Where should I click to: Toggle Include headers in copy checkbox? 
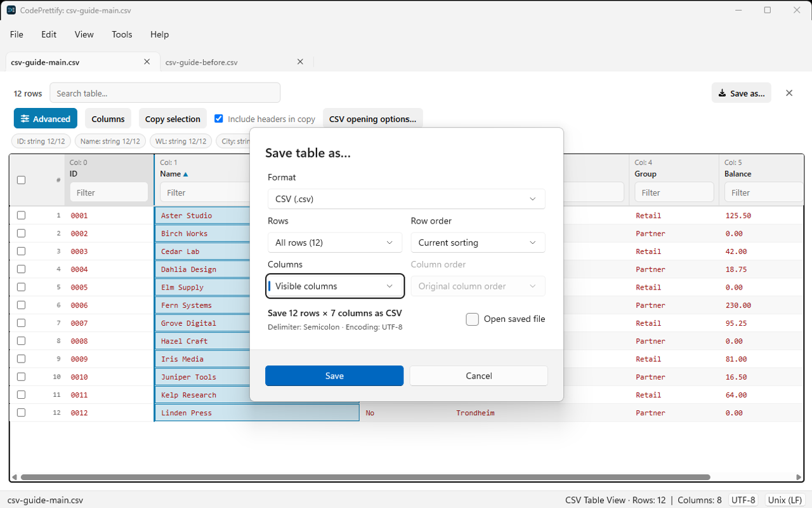[x=219, y=119]
